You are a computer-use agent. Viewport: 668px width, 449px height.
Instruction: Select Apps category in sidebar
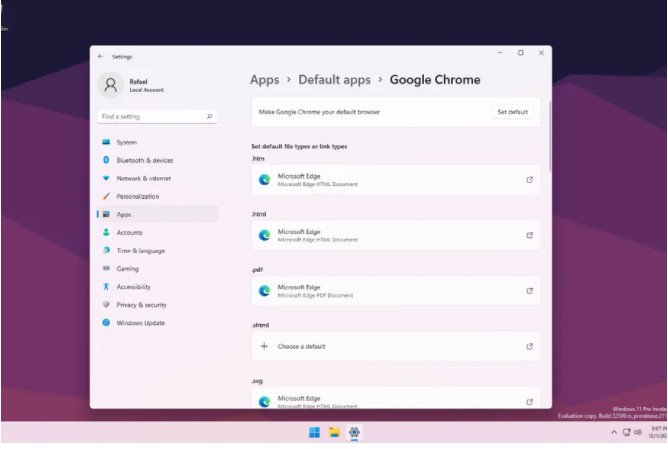click(x=157, y=214)
